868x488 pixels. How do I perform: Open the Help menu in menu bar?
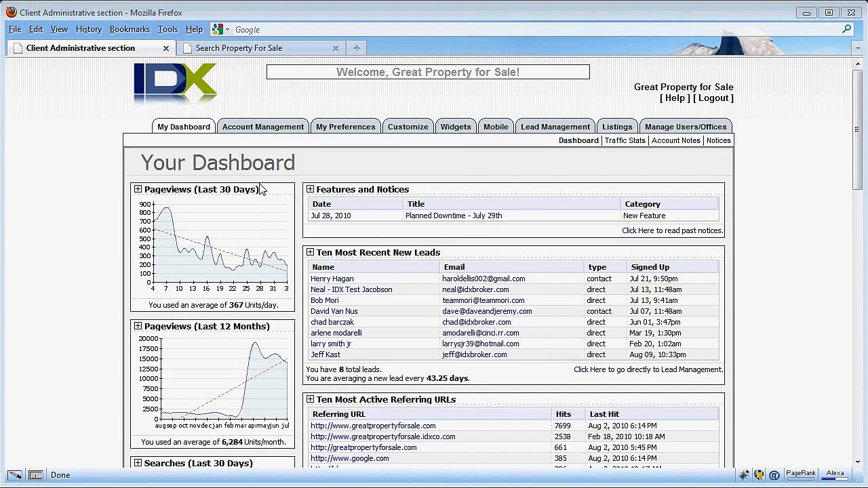pyautogui.click(x=194, y=30)
